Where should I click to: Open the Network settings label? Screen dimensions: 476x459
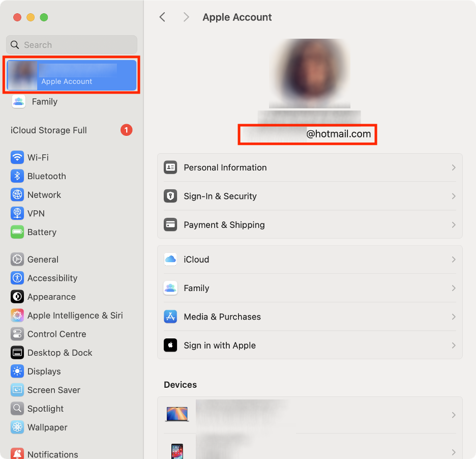tap(44, 195)
